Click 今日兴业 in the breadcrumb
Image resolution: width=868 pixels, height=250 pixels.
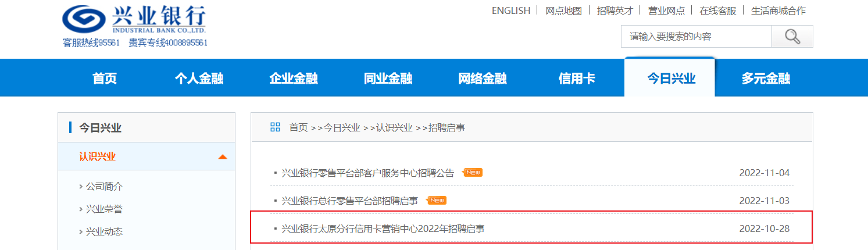tap(341, 127)
